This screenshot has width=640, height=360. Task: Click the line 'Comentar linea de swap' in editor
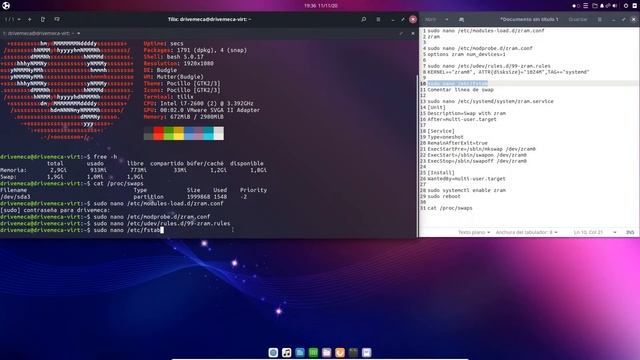[460, 89]
